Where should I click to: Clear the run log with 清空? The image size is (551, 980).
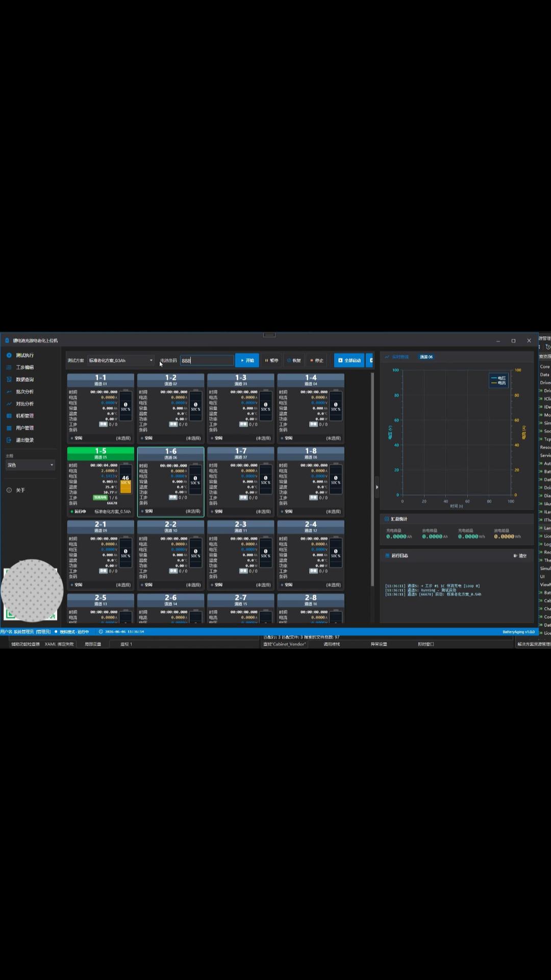point(520,556)
